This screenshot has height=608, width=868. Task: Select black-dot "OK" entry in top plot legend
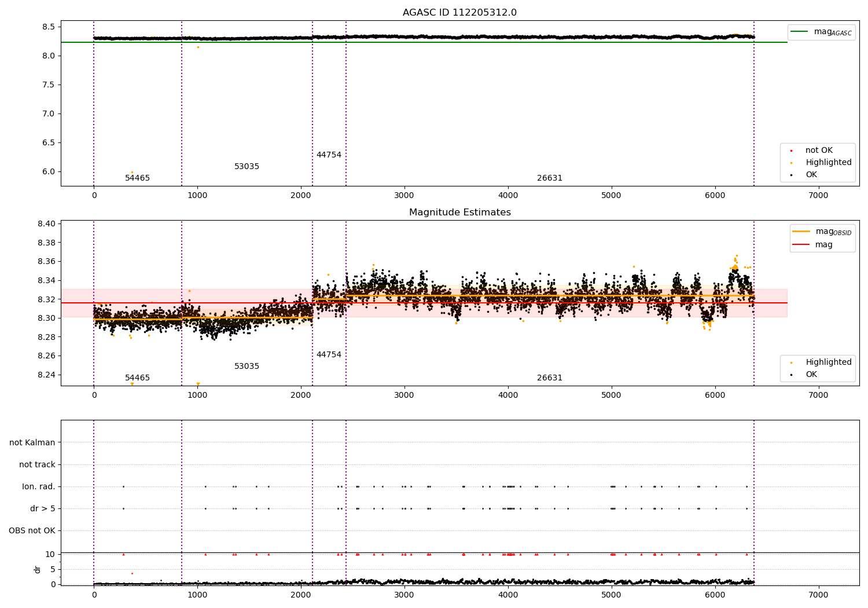[811, 175]
